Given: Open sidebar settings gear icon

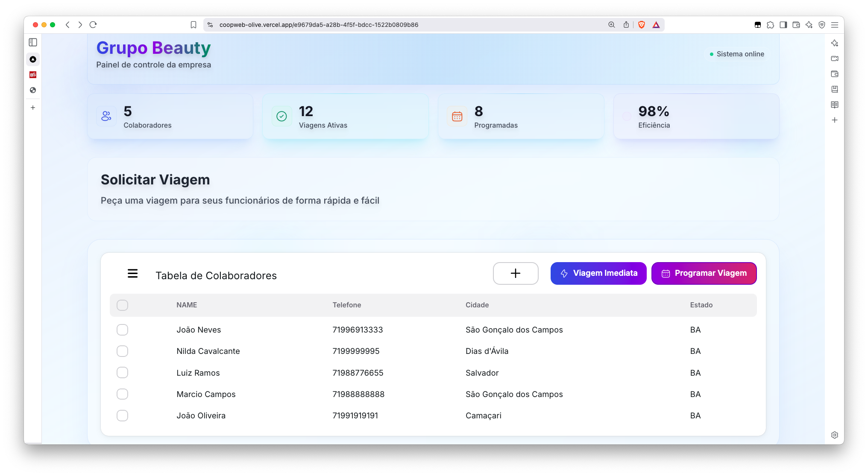Looking at the screenshot, I should [834, 435].
